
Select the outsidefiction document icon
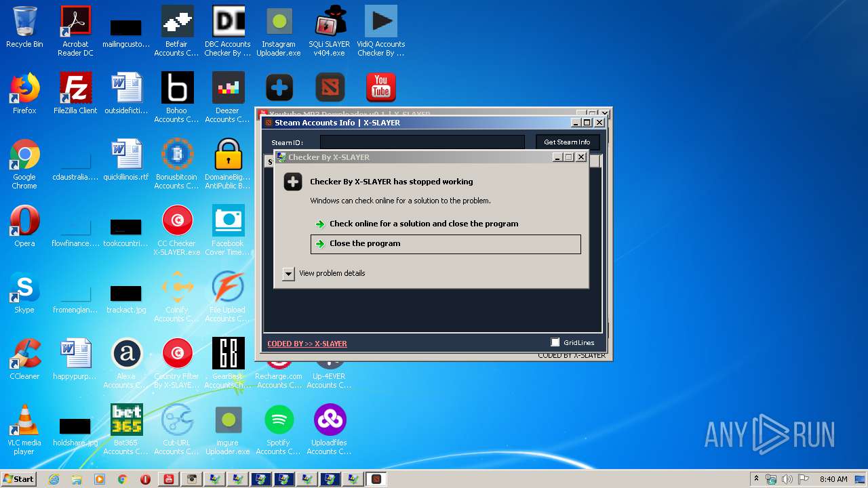(x=126, y=94)
